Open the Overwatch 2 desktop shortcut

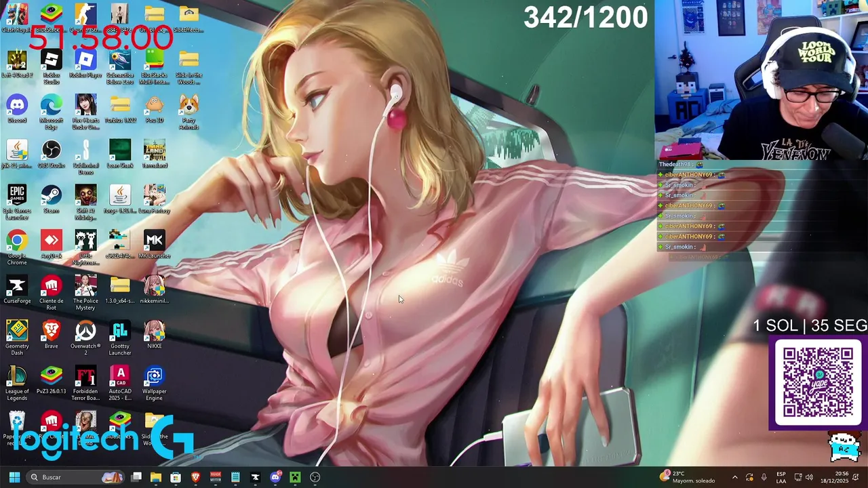[x=85, y=338]
